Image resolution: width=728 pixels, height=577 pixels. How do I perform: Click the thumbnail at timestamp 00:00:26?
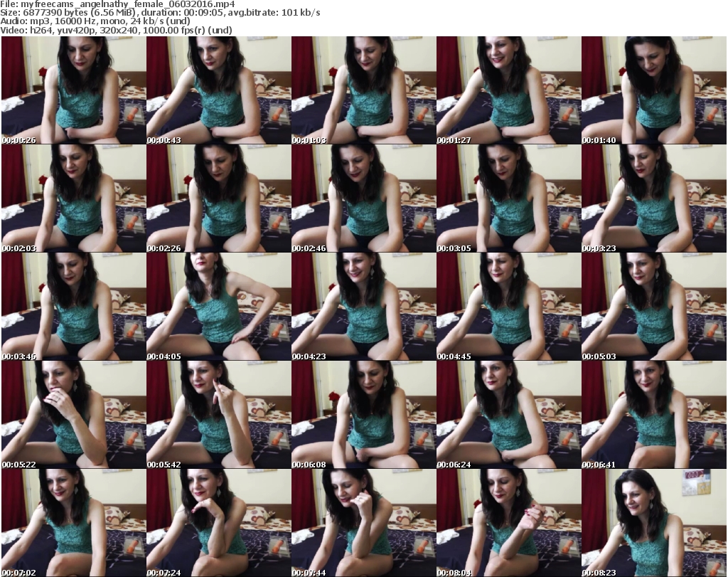pyautogui.click(x=73, y=90)
